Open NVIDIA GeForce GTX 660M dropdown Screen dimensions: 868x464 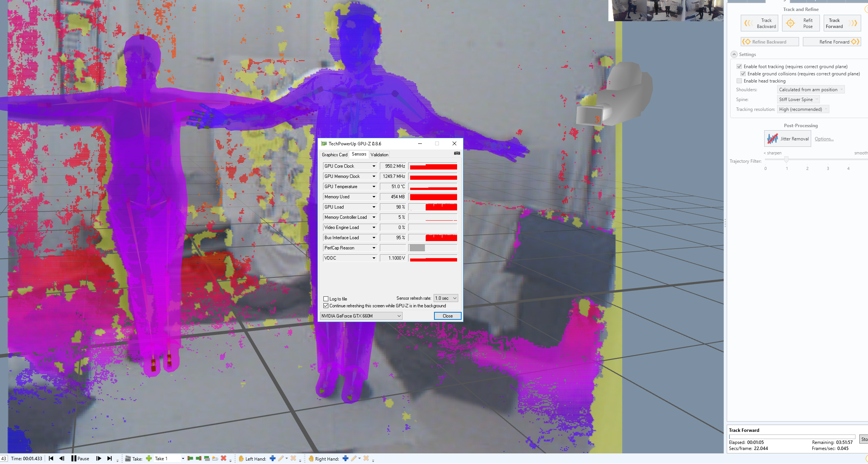click(x=361, y=316)
